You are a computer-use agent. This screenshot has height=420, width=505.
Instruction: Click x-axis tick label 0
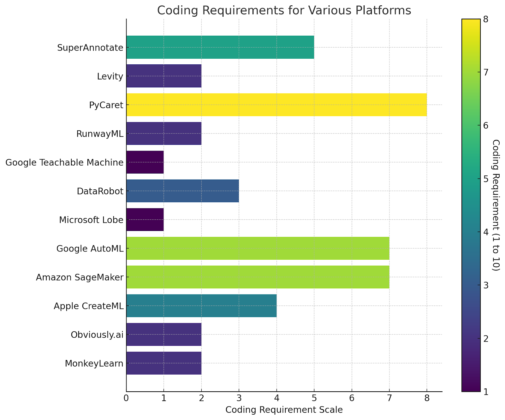(x=126, y=399)
